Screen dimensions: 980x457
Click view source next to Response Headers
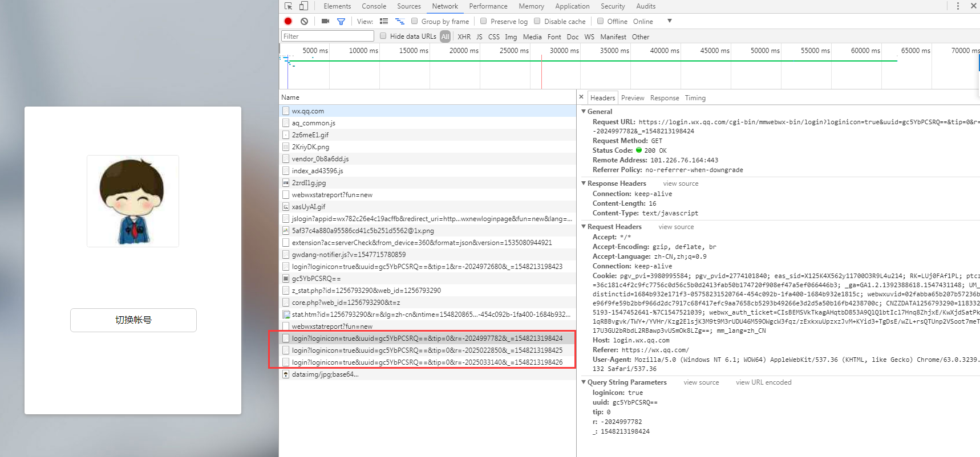pyautogui.click(x=681, y=183)
